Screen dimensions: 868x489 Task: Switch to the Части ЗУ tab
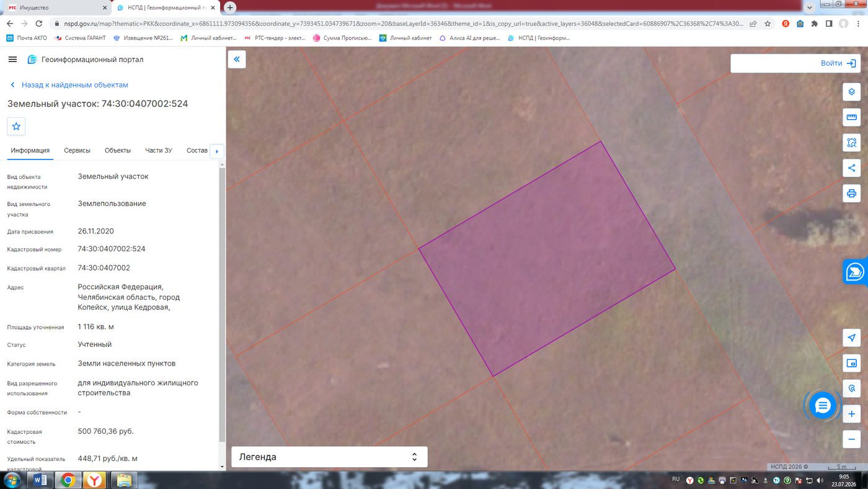point(159,150)
